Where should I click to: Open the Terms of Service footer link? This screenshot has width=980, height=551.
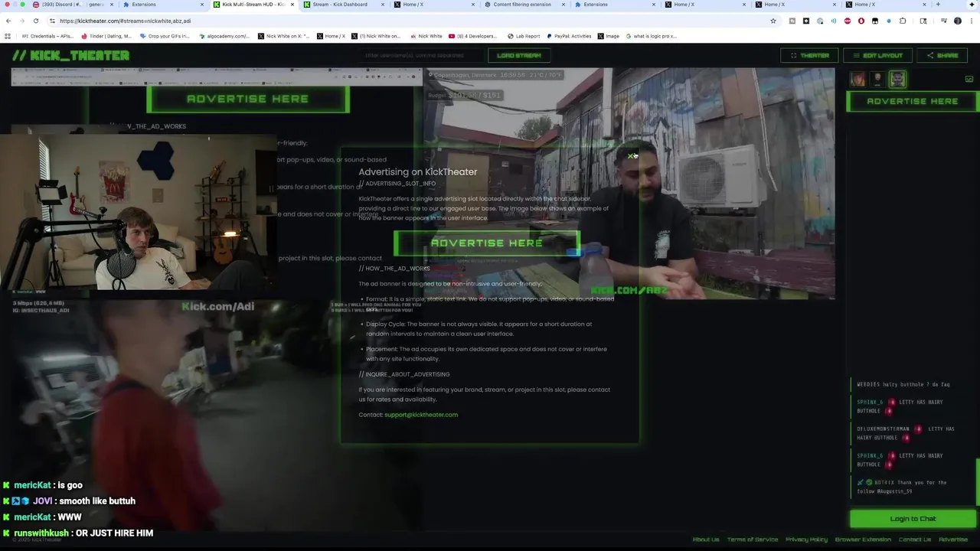752,540
